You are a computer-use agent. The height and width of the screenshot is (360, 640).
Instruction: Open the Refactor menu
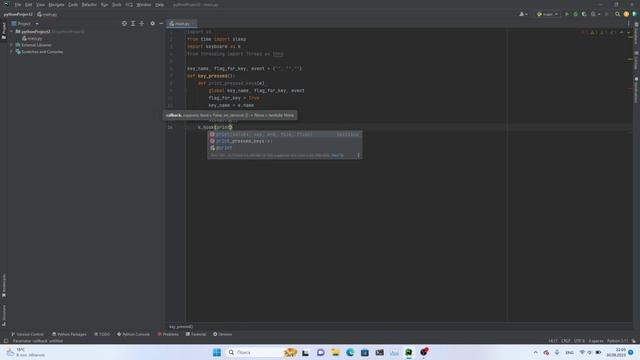89,5
